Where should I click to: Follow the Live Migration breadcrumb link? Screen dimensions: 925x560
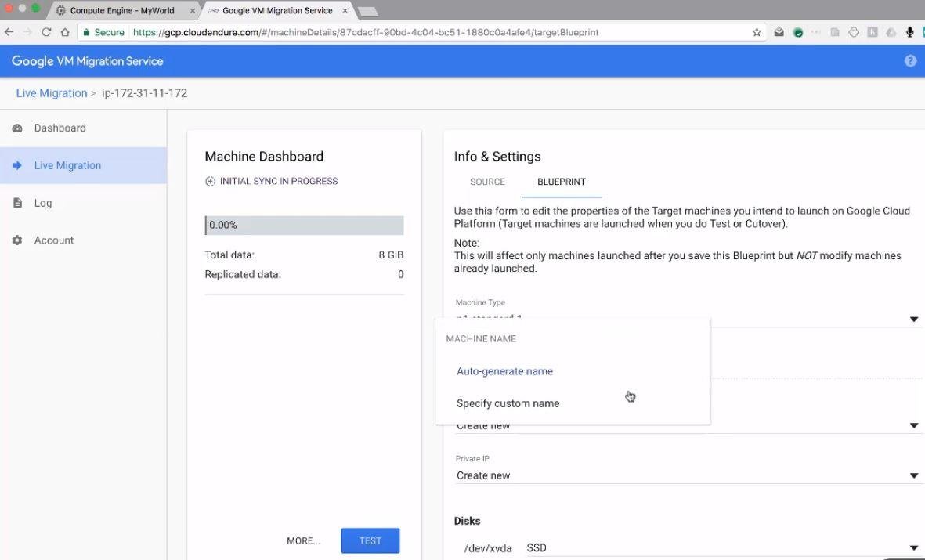point(52,93)
